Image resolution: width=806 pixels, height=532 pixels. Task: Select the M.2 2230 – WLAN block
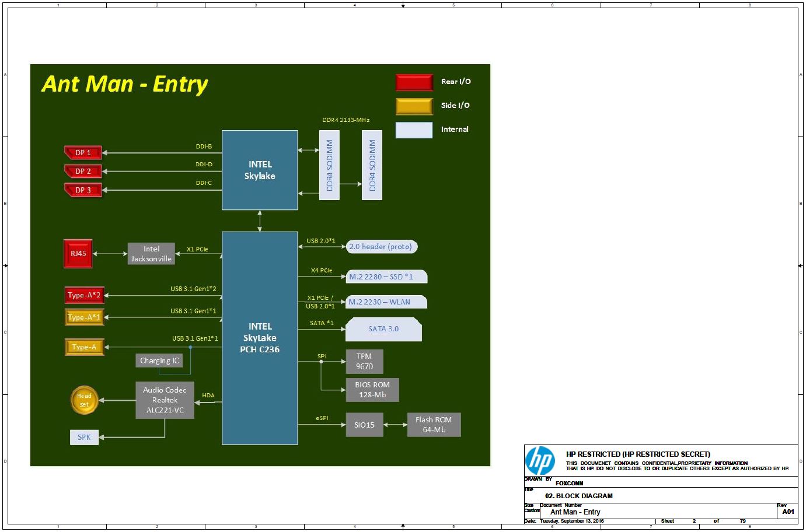tap(386, 302)
